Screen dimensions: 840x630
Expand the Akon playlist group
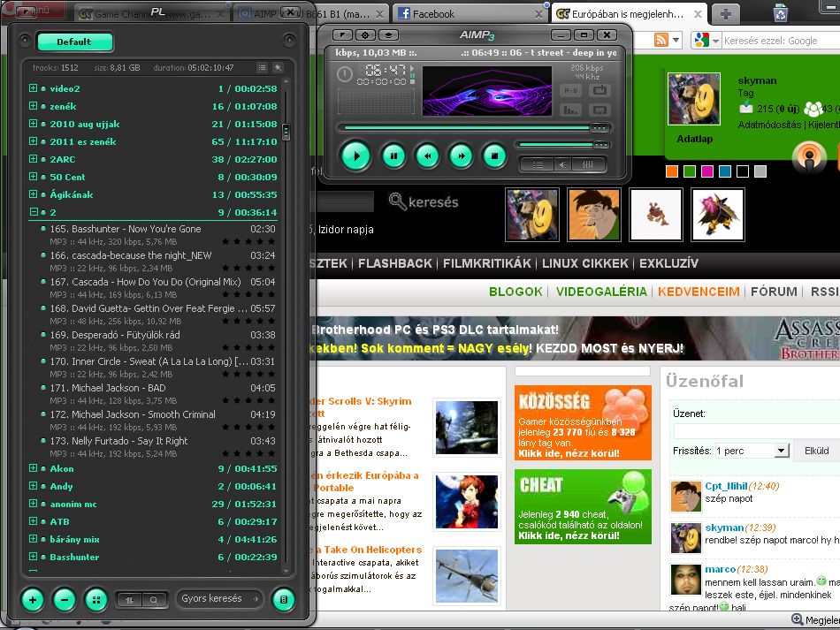pyautogui.click(x=33, y=468)
